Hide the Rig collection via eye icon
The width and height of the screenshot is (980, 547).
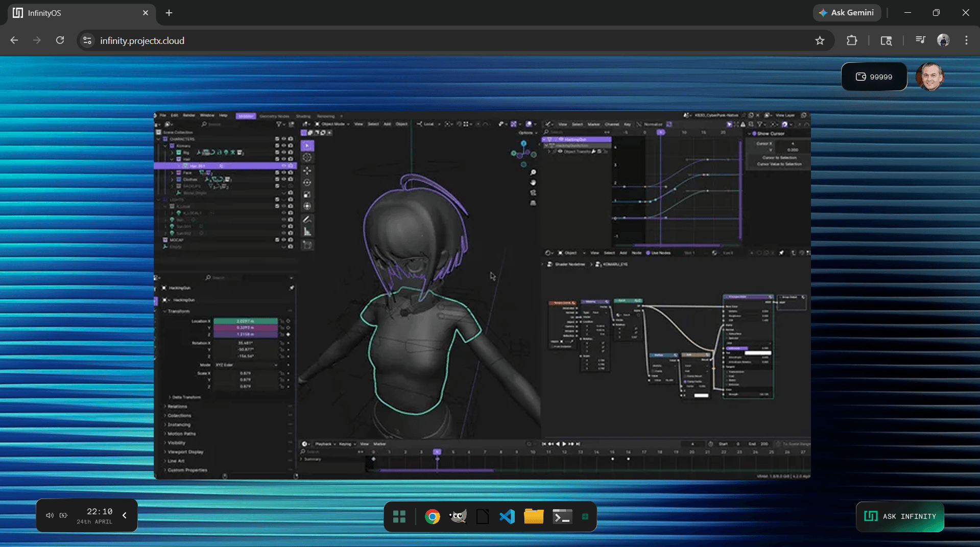point(284,152)
